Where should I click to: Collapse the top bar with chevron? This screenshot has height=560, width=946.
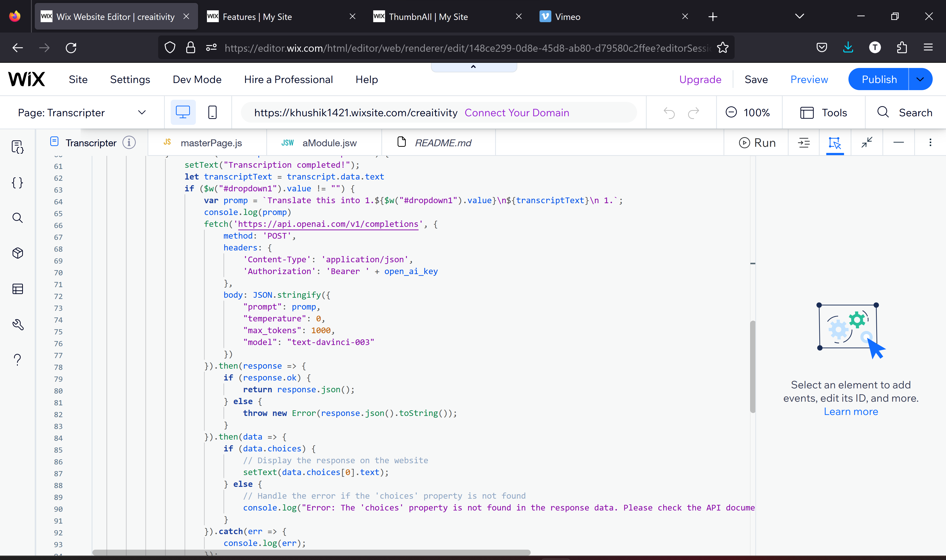(x=473, y=67)
